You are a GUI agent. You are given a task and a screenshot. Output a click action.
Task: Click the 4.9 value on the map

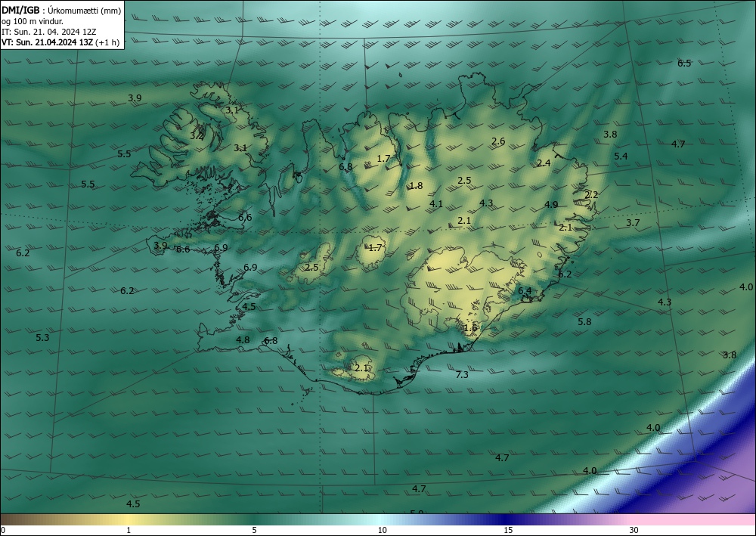(551, 205)
